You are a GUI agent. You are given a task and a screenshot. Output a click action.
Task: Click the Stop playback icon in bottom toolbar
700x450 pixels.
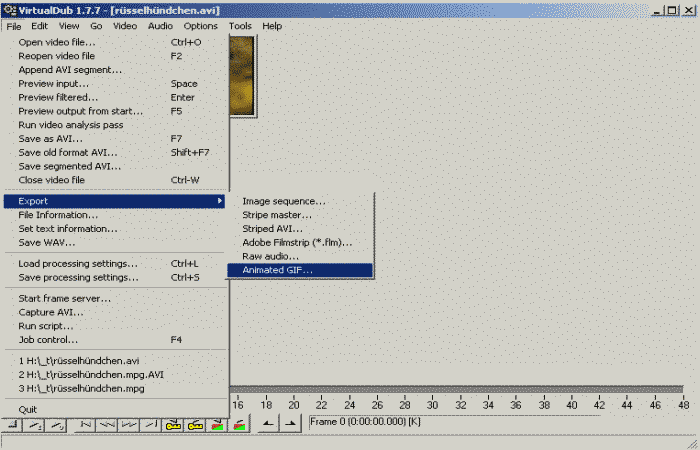click(x=10, y=424)
